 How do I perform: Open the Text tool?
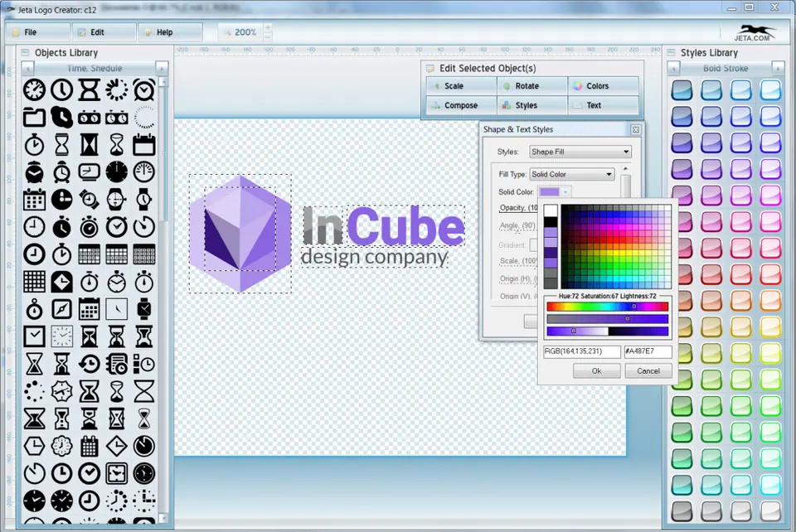pyautogui.click(x=603, y=105)
